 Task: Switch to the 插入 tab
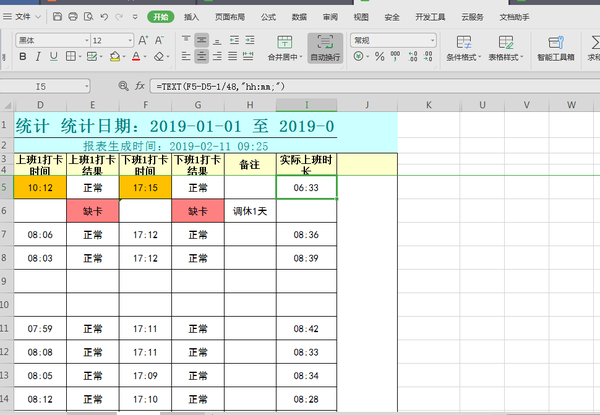191,17
